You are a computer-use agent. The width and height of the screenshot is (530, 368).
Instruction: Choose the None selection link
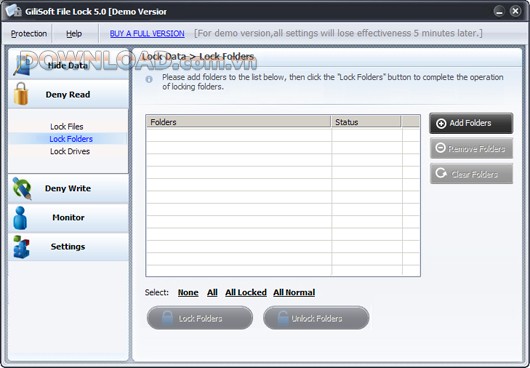click(x=188, y=292)
